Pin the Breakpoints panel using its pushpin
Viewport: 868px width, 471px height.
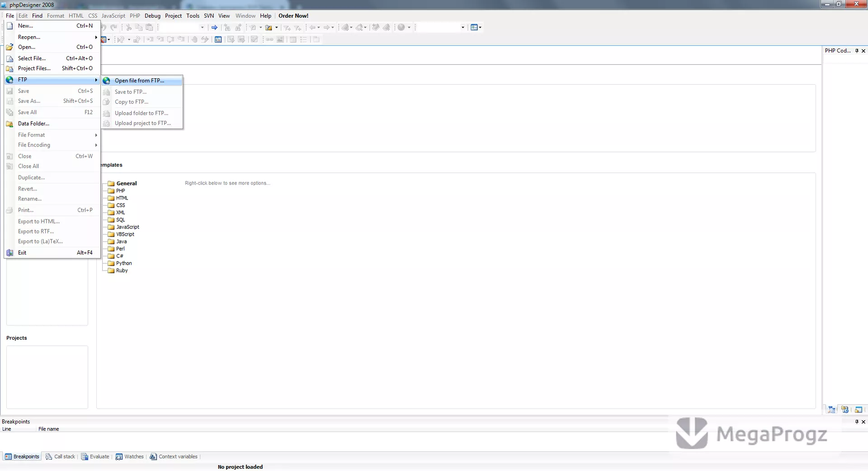tap(857, 422)
